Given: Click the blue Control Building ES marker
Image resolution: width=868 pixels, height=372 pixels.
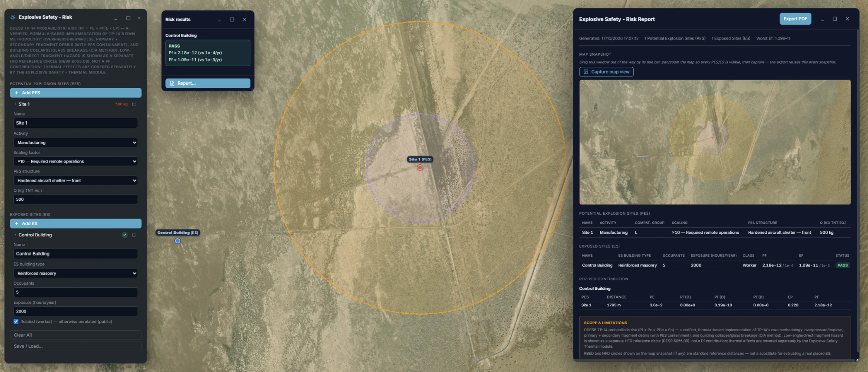Looking at the screenshot, I should coord(178,241).
